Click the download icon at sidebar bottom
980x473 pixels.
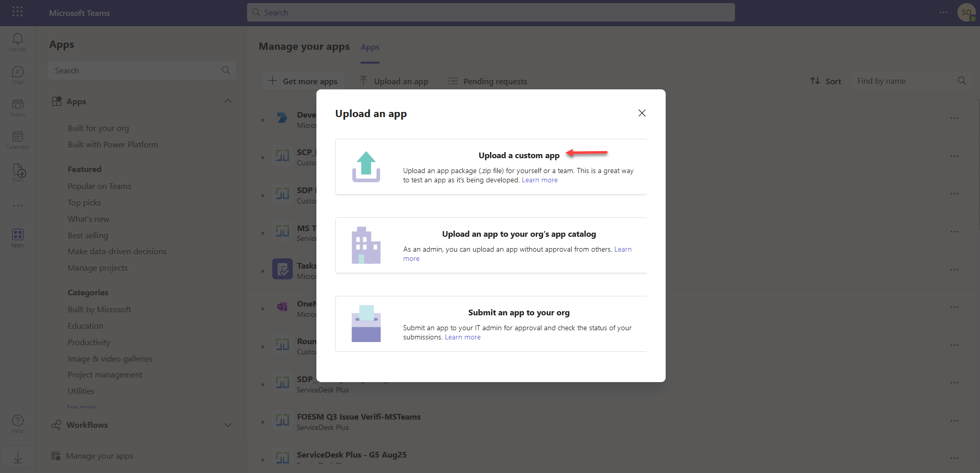[x=17, y=458]
